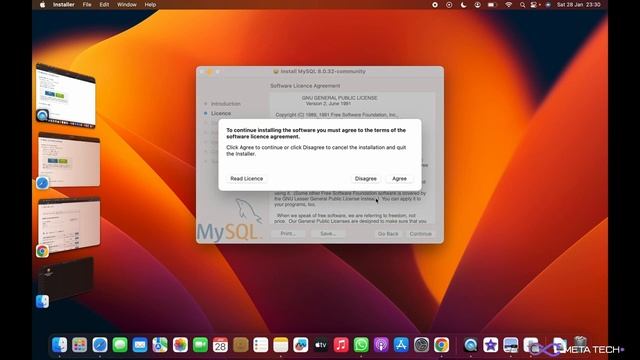
Task: Open the Help menu
Action: [x=150, y=4]
